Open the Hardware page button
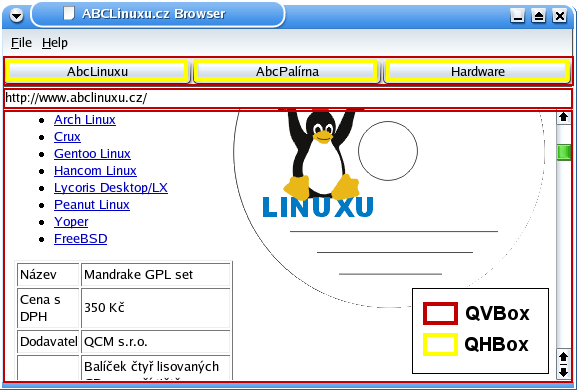Screen dimensions: 577x390 point(478,71)
